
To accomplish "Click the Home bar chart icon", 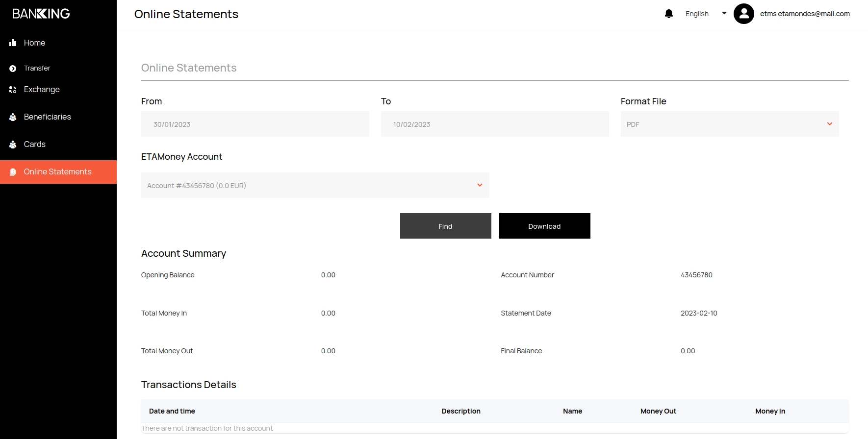I will (13, 43).
